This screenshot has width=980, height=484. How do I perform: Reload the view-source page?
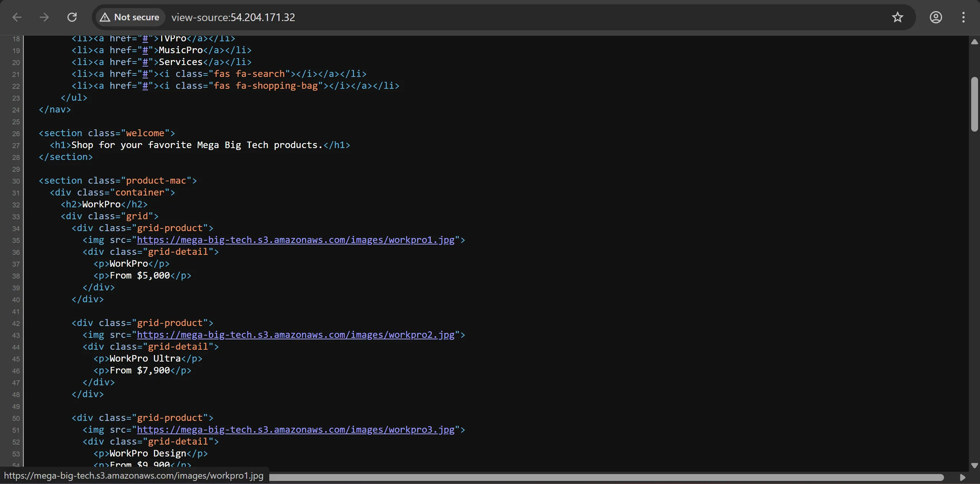click(72, 17)
